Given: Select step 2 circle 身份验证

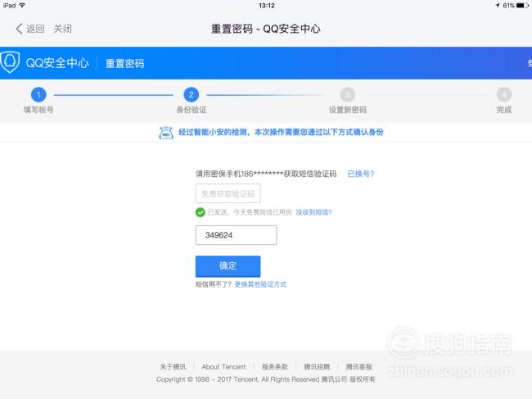Looking at the screenshot, I should (x=192, y=95).
